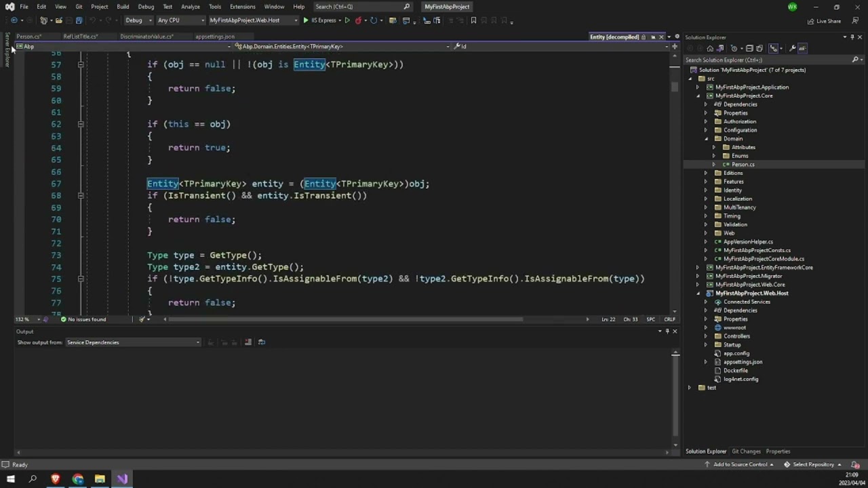Click the Clear All icon in Output panel
The height and width of the screenshot is (488, 868).
point(248,342)
